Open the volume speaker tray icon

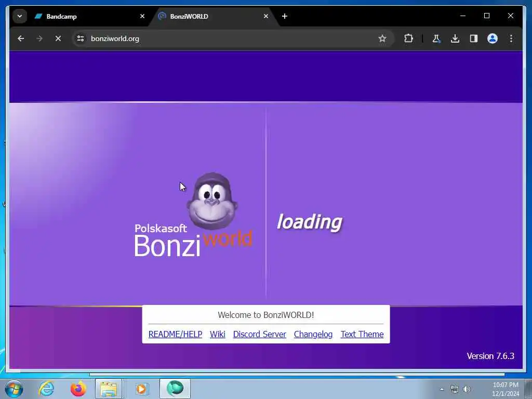click(467, 389)
